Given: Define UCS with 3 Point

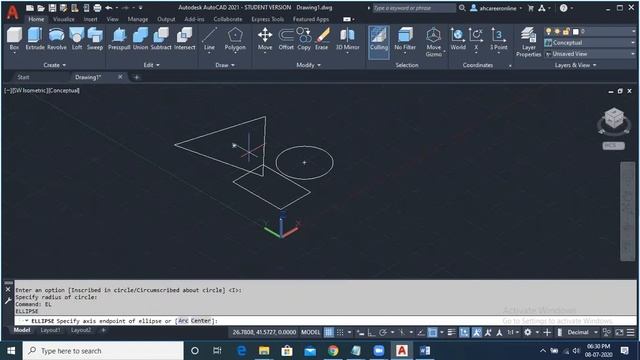Looking at the screenshot, I should coord(498,39).
